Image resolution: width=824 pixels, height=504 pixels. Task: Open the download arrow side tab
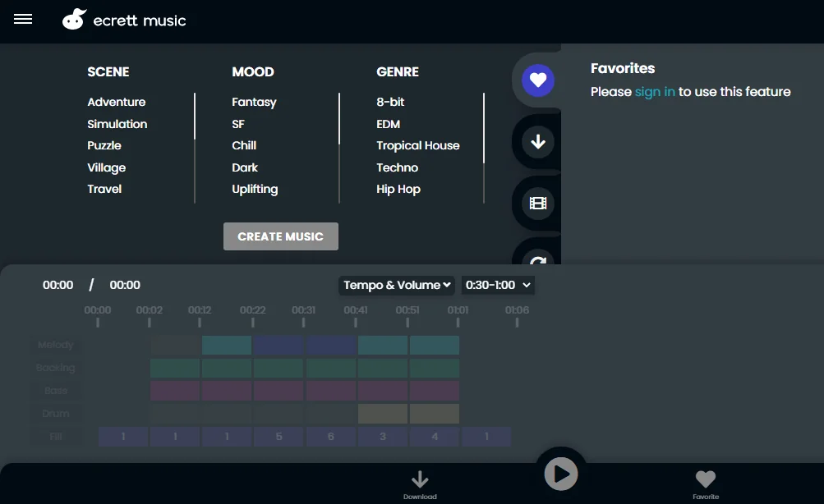click(538, 142)
